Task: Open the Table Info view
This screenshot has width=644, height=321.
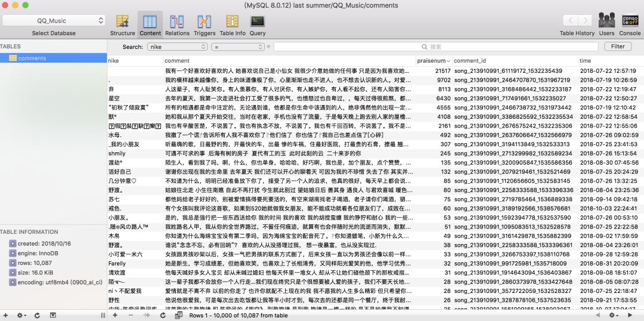Action: pos(233,26)
